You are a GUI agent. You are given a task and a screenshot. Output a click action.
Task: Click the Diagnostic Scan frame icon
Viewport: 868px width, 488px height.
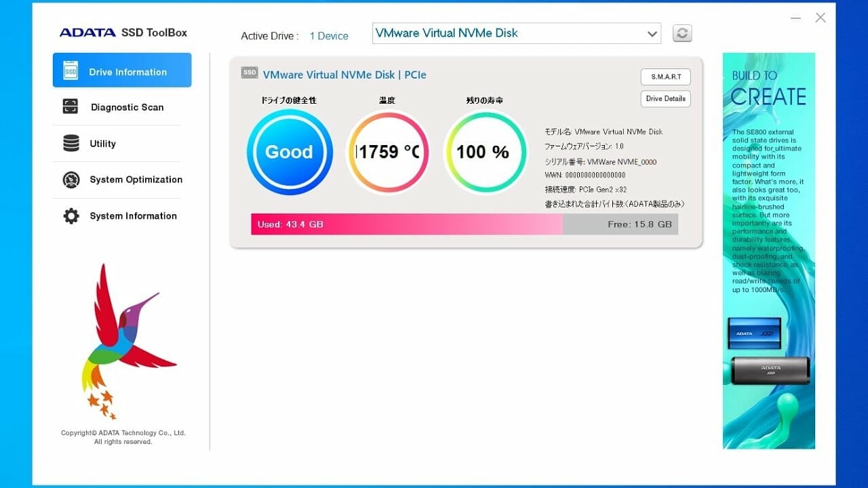pyautogui.click(x=71, y=106)
